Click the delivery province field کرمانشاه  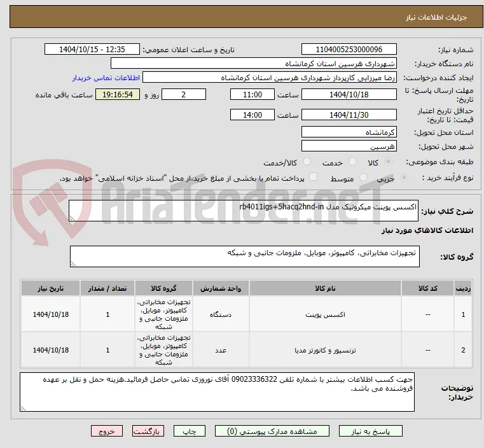click(x=349, y=132)
